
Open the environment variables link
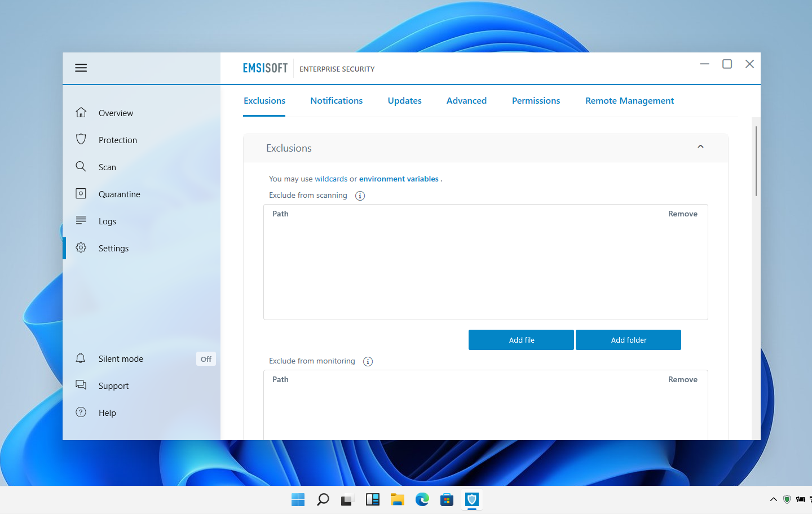[399, 179]
